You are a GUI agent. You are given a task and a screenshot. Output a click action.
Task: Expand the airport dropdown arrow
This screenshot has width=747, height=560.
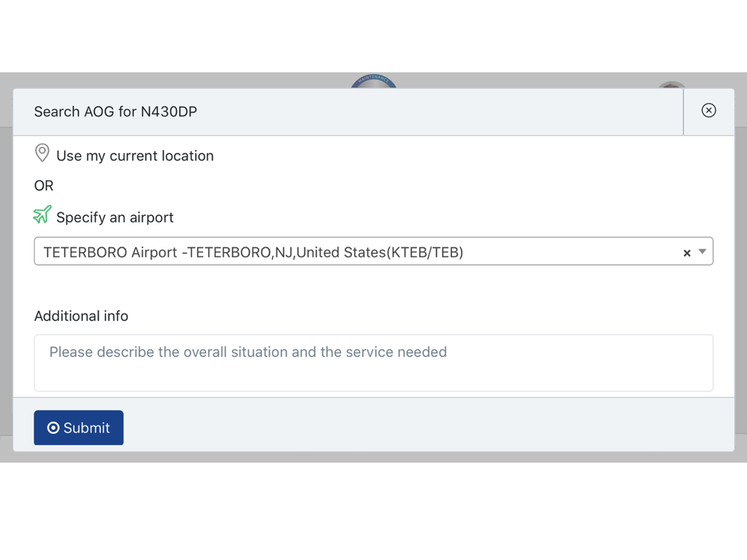[702, 252]
